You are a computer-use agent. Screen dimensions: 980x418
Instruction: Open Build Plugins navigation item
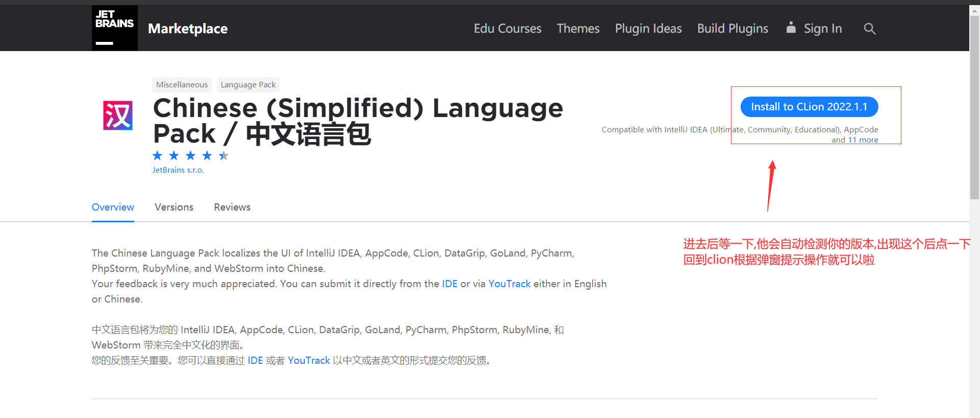click(732, 29)
